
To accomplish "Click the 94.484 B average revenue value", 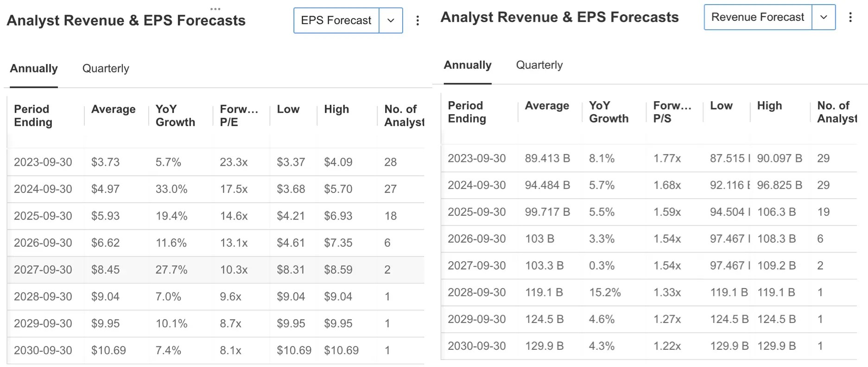I will coord(547,185).
